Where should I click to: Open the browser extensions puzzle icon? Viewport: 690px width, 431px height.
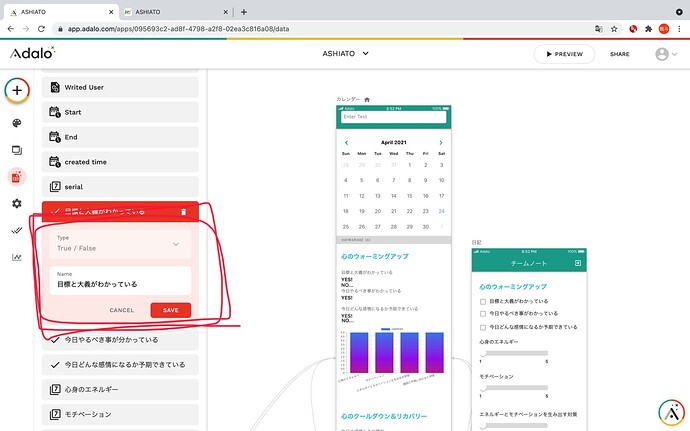[648, 29]
